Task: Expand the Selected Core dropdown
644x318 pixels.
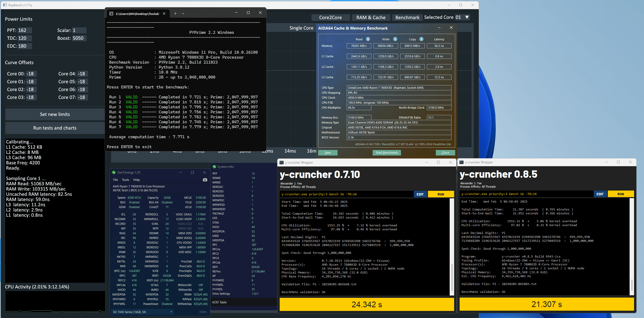Action: click(x=467, y=17)
